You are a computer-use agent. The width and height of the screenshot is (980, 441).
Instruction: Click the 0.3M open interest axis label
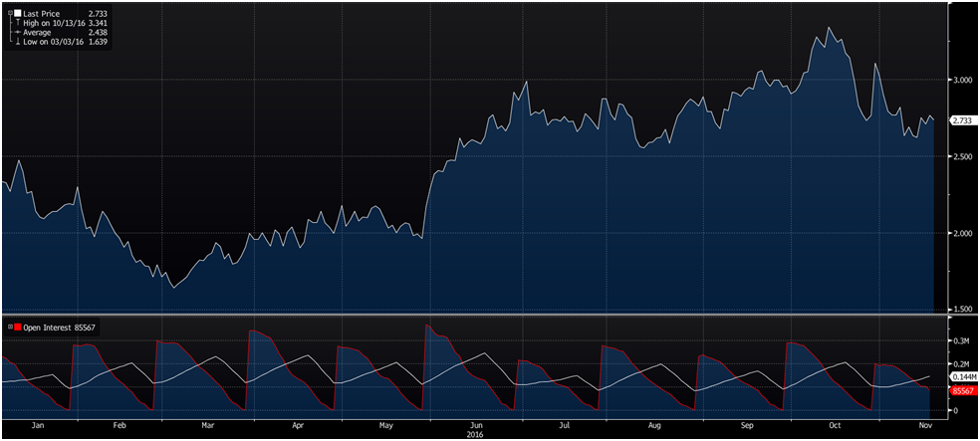tap(961, 340)
